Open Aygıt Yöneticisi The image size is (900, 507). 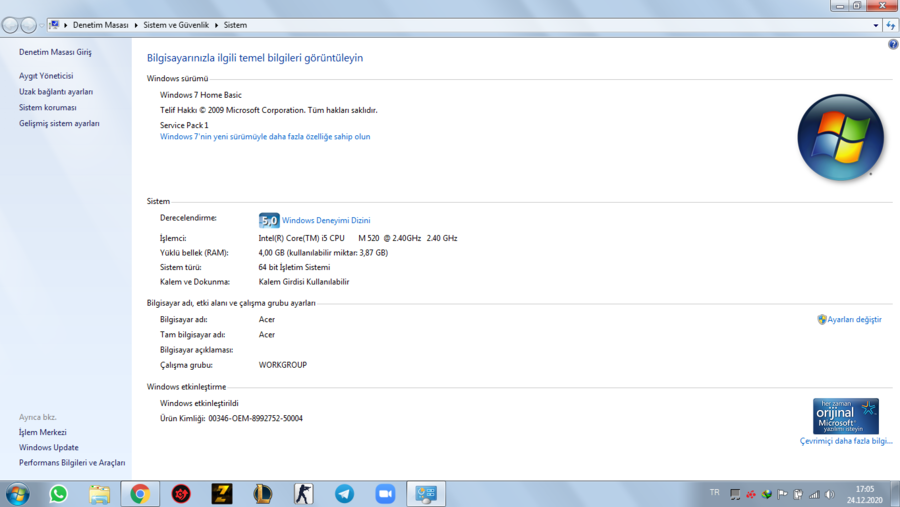(x=46, y=76)
